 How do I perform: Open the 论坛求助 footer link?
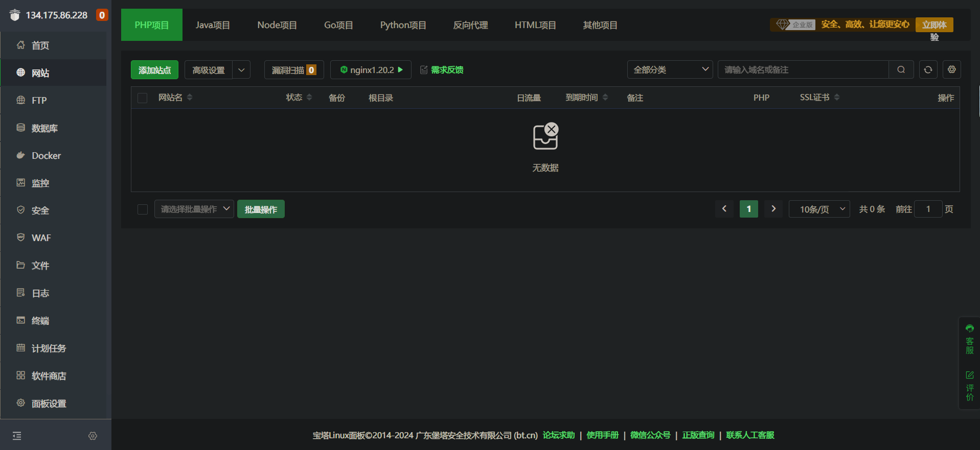[558, 435]
